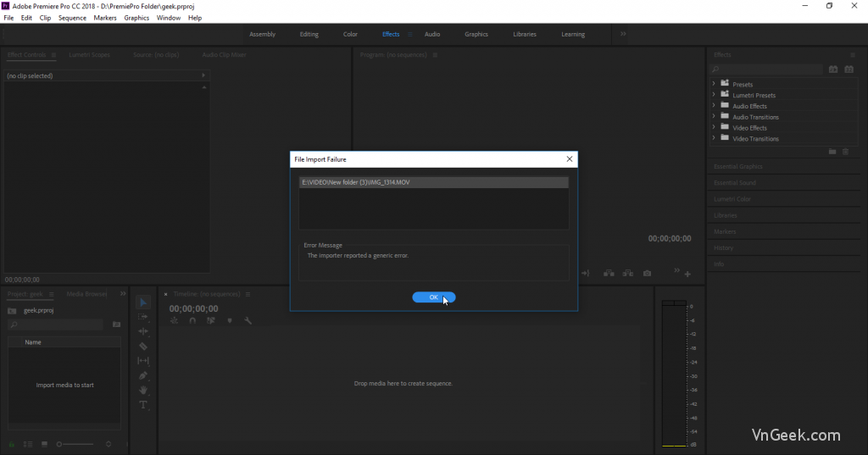The width and height of the screenshot is (868, 455).
Task: Click the Export Frame camera icon
Action: tap(647, 274)
